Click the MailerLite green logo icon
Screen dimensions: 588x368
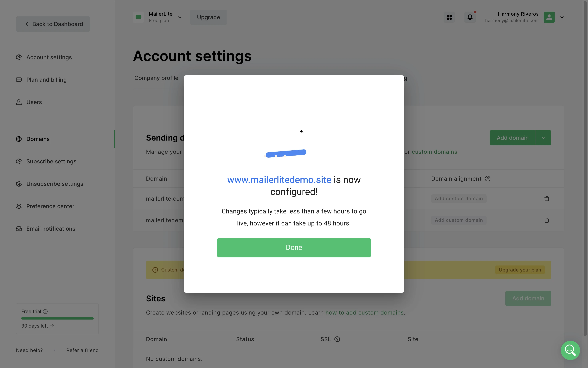[138, 17]
